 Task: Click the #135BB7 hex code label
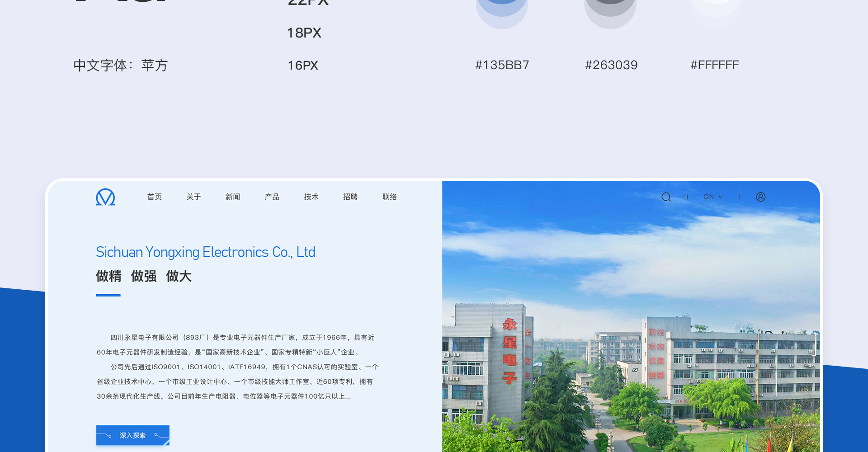point(502,65)
